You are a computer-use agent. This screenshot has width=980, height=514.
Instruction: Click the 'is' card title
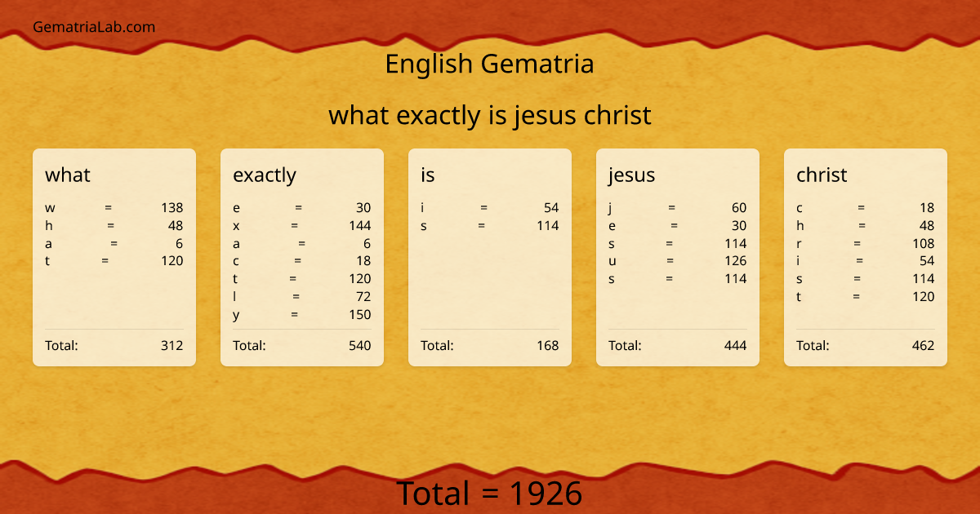click(428, 175)
